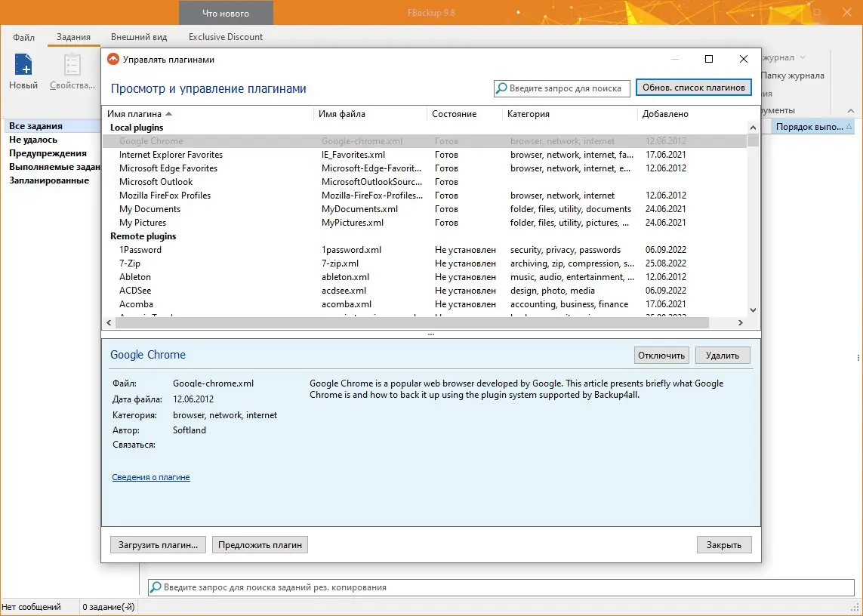The width and height of the screenshot is (863, 616).
Task: Maximize the Управлять плагинами dialog
Action: pyautogui.click(x=709, y=59)
